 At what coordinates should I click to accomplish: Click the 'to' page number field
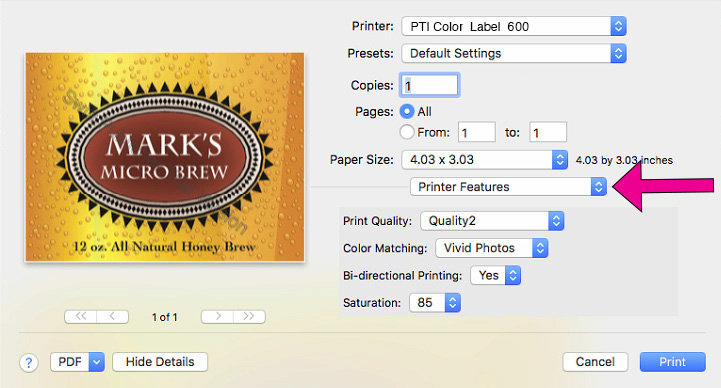click(548, 132)
